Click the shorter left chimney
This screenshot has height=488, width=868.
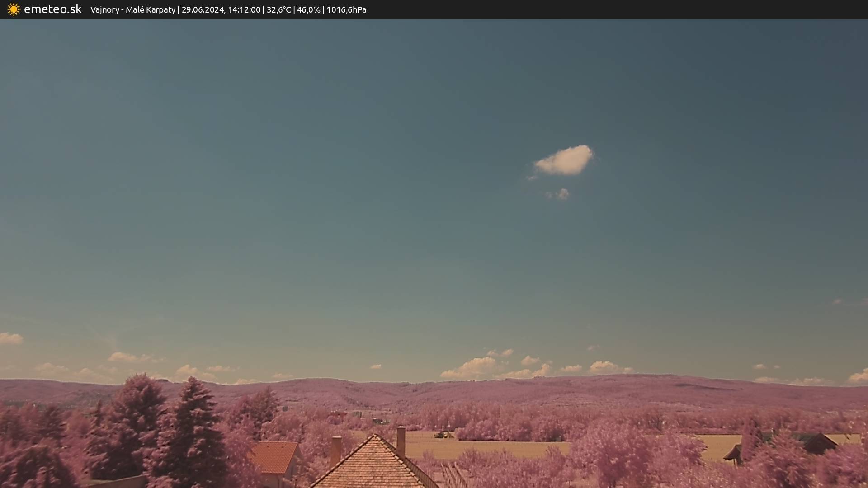(336, 450)
